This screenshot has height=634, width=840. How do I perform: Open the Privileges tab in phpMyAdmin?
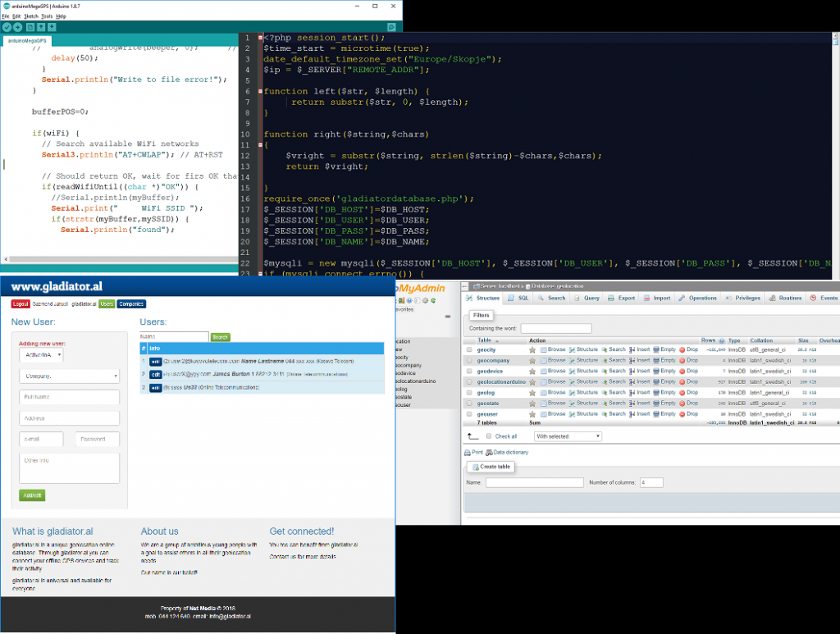pos(743,299)
